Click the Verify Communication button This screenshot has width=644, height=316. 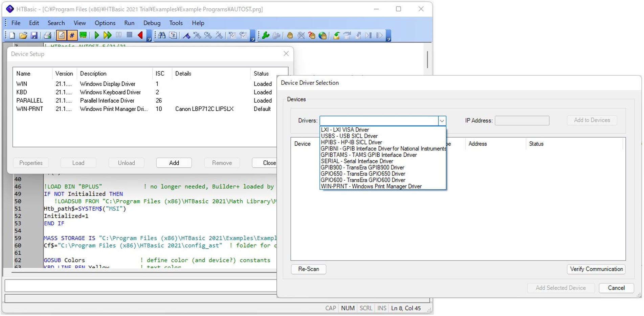596,269
